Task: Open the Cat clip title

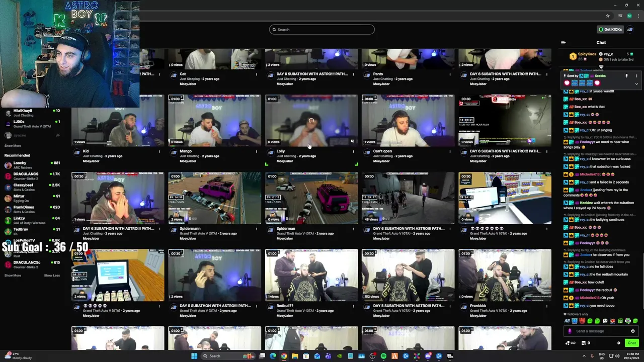Action: 183,74
